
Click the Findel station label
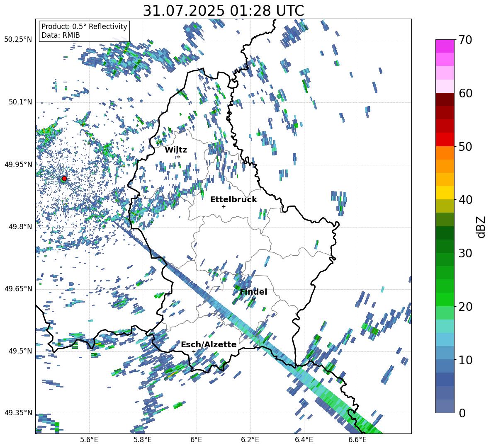pos(253,292)
